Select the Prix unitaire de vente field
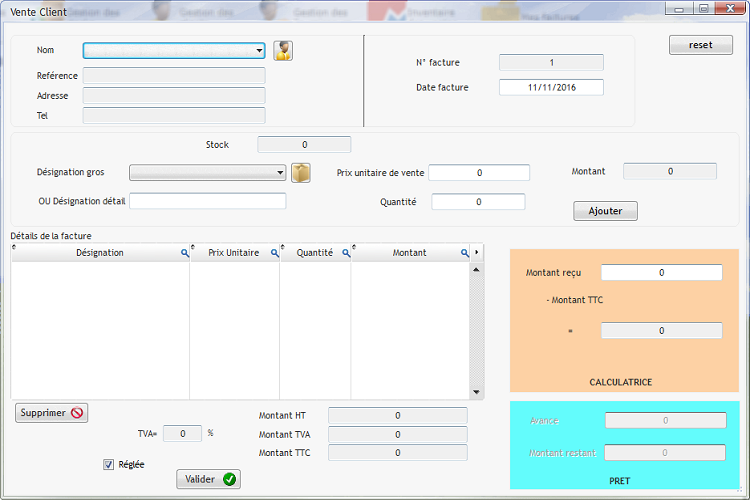 (479, 173)
